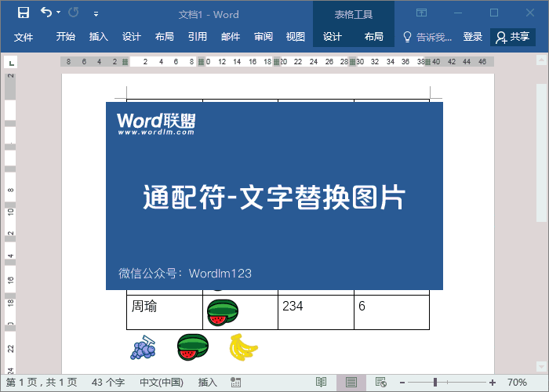Open the main 设计 tab next to 插入
This screenshot has height=392, width=549.
click(x=131, y=36)
